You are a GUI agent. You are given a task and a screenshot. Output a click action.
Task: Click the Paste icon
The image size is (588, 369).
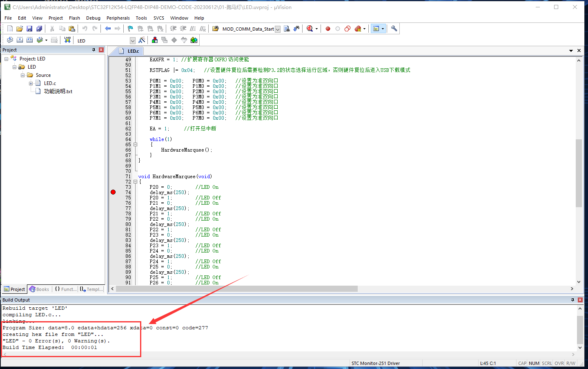(x=72, y=29)
